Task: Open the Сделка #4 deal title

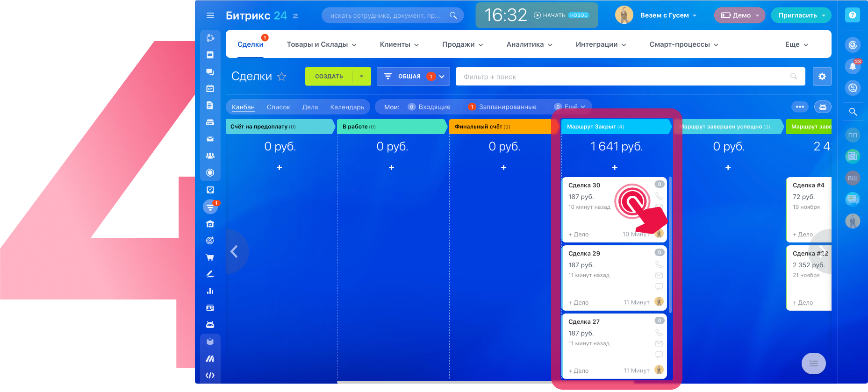Action: pos(809,185)
